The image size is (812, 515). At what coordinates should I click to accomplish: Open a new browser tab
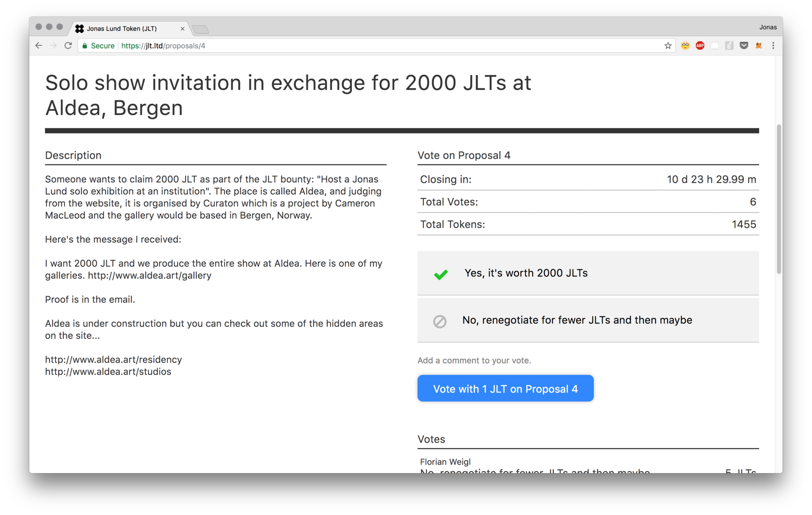[201, 29]
